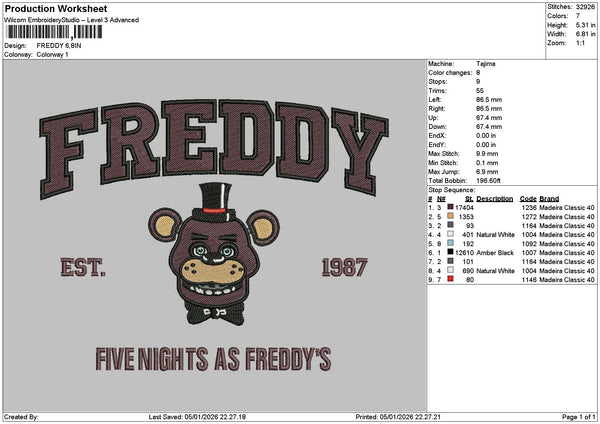Pick the gray-blue swatch beside stitch count 93
This screenshot has width=600, height=424.
(450, 225)
